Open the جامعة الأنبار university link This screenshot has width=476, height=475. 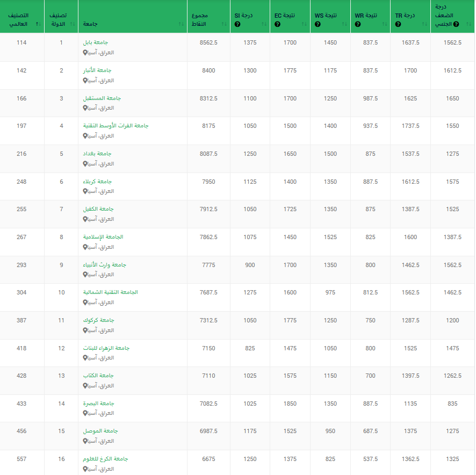tap(97, 70)
